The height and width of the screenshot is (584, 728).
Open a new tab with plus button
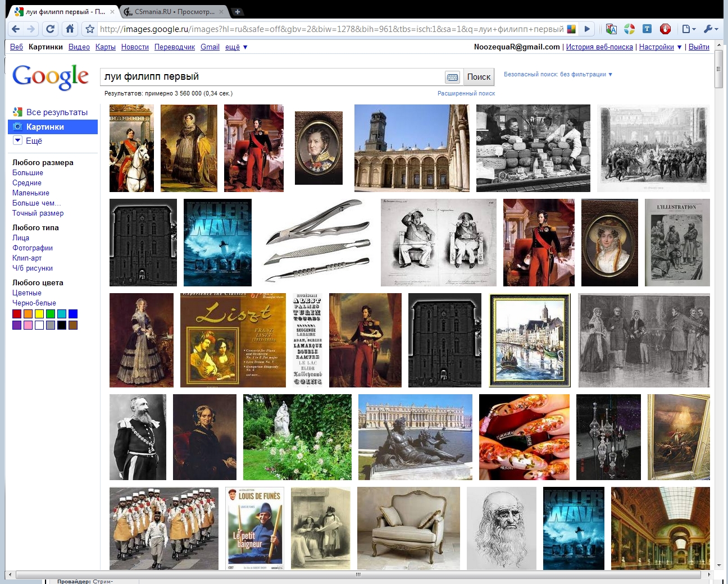click(238, 11)
